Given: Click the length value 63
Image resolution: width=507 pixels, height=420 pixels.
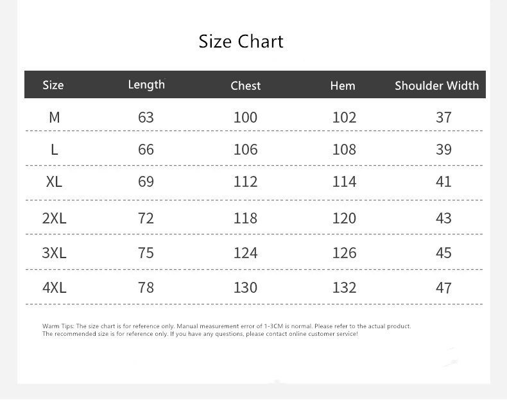Looking at the screenshot, I should [x=146, y=118].
